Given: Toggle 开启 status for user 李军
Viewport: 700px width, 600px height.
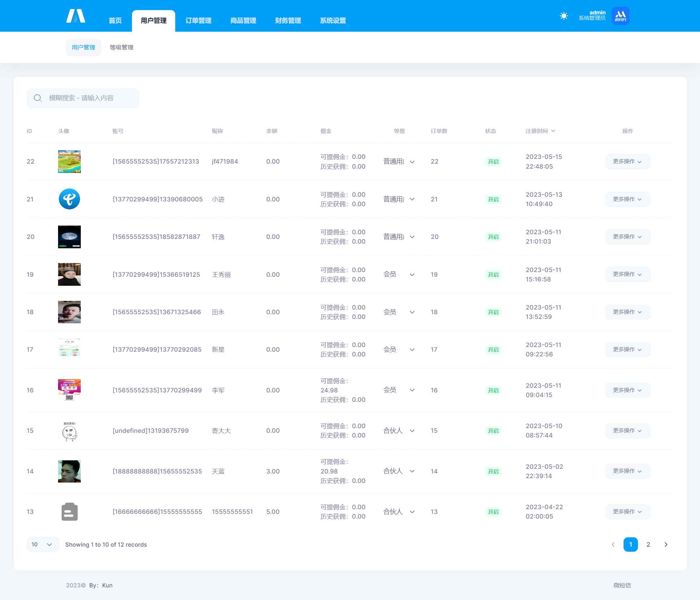Looking at the screenshot, I should (493, 390).
